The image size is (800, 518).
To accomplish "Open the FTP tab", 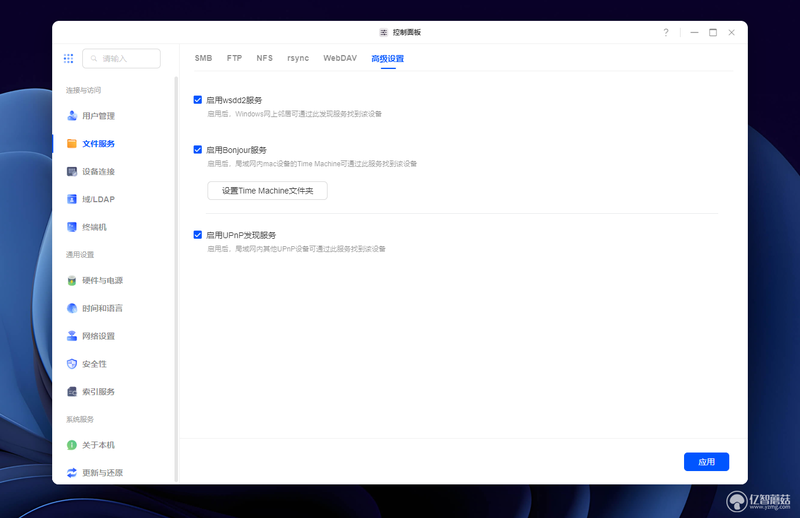I will (x=234, y=58).
